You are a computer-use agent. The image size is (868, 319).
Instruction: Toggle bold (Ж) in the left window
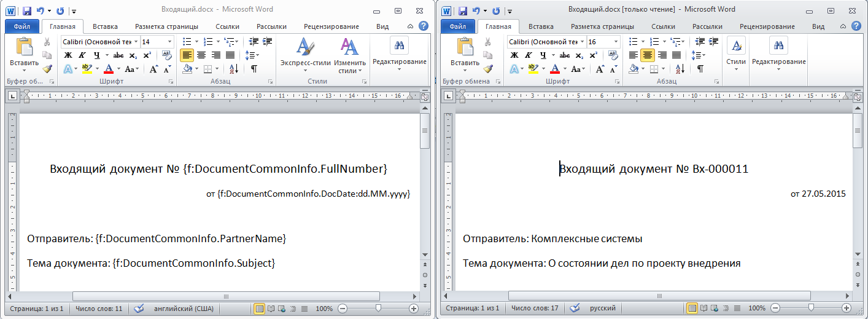[x=68, y=55]
